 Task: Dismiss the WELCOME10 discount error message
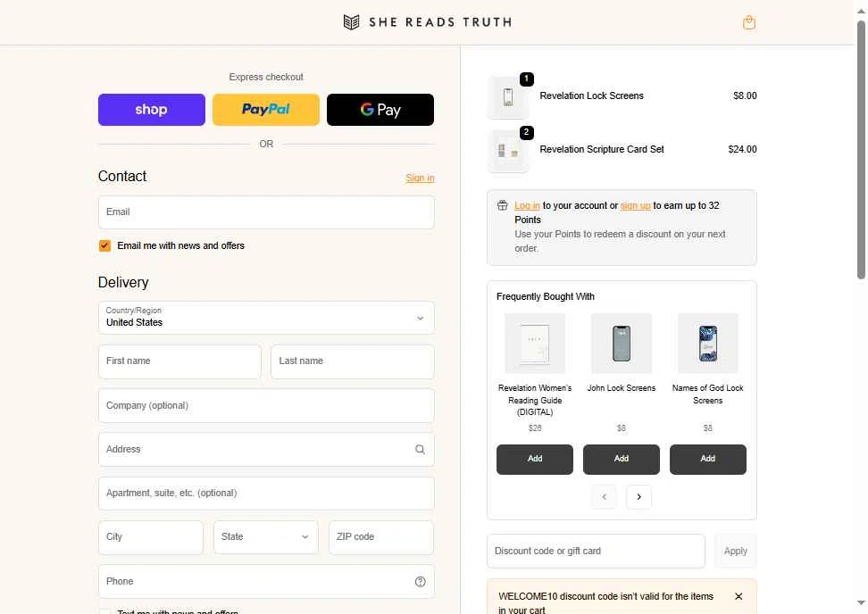click(739, 596)
